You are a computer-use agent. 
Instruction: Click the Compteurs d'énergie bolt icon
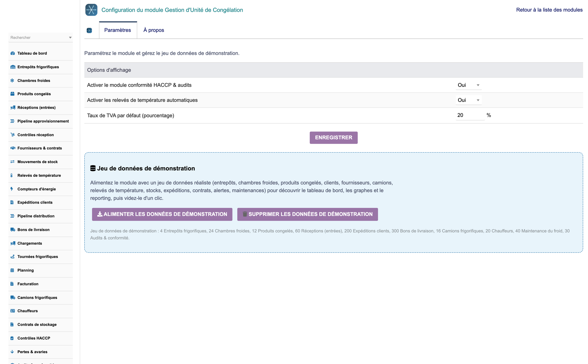click(x=12, y=189)
